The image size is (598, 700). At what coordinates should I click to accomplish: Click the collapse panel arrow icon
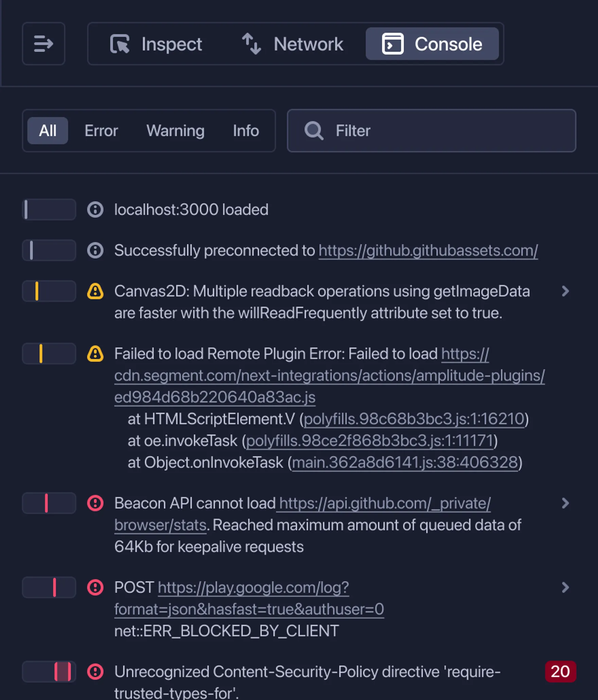pos(43,44)
